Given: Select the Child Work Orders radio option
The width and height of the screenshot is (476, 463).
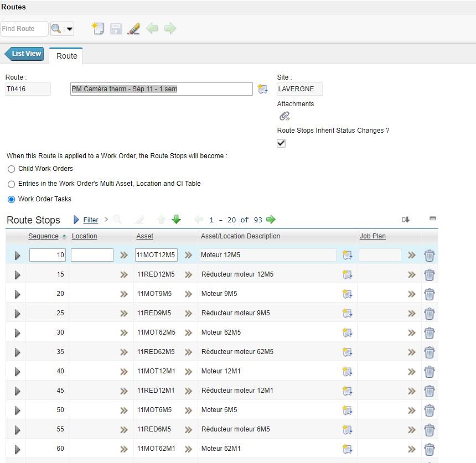Looking at the screenshot, I should [x=11, y=169].
